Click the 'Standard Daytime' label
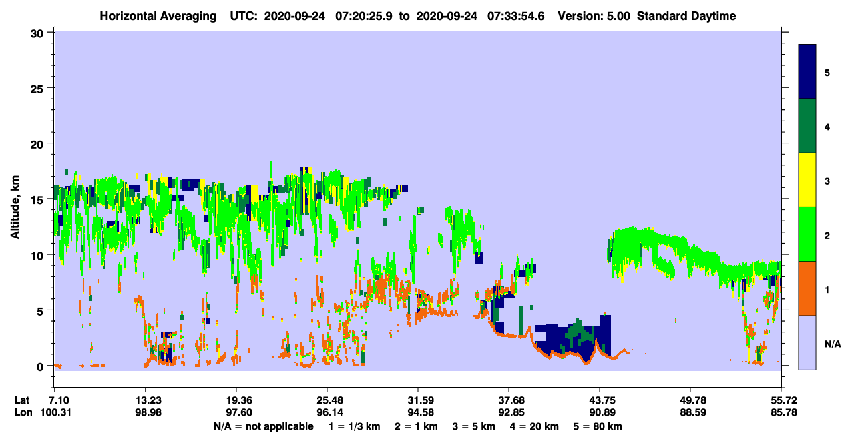Screen dimensions: 868x445 tap(686, 16)
